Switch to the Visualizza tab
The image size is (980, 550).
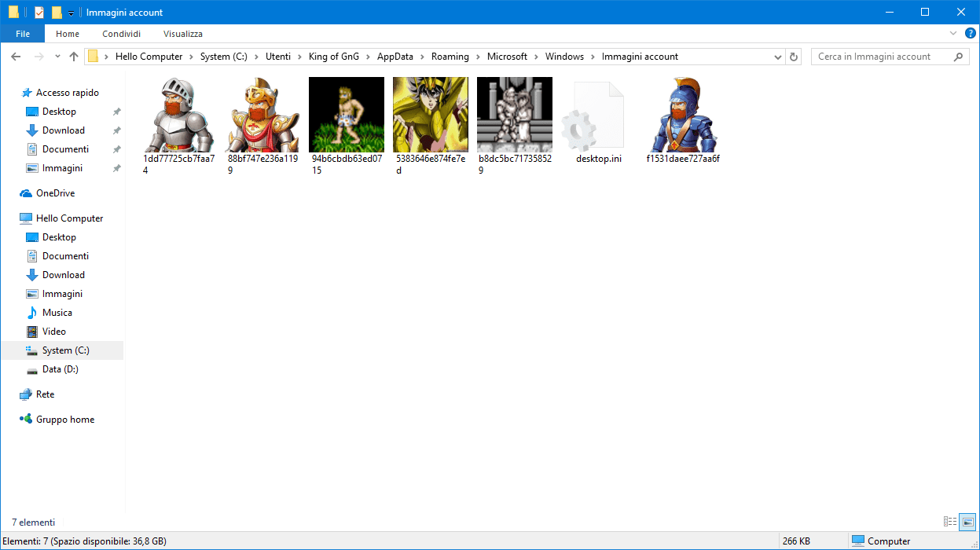[x=183, y=34]
